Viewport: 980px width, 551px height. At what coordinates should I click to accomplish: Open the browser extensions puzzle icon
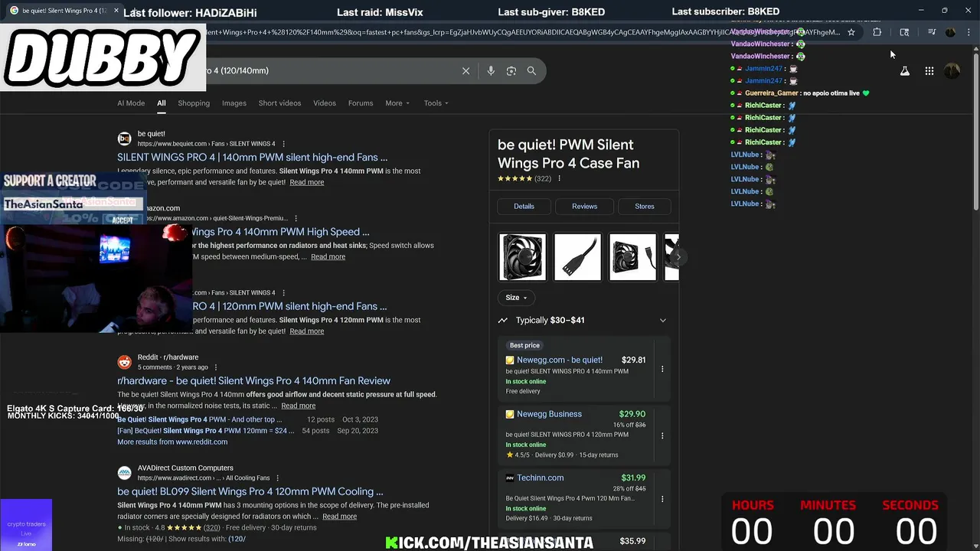877,32
